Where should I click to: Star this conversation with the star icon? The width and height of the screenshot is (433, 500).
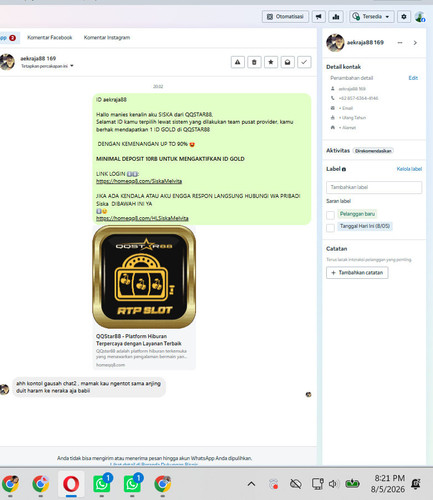[x=271, y=62]
